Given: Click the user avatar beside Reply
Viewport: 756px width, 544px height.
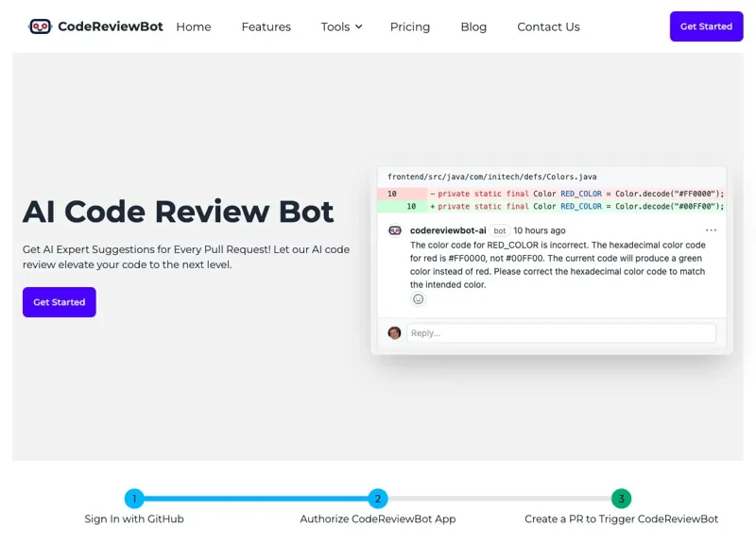Looking at the screenshot, I should point(394,333).
